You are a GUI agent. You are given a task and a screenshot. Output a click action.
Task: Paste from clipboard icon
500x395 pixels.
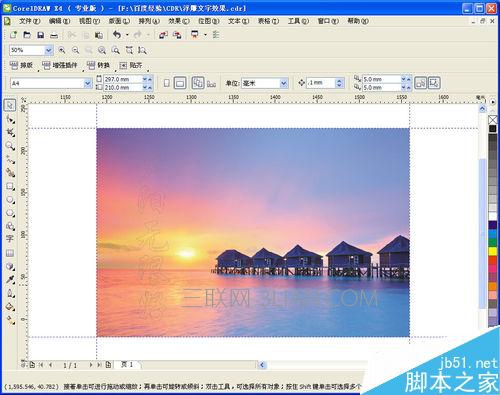coord(99,35)
